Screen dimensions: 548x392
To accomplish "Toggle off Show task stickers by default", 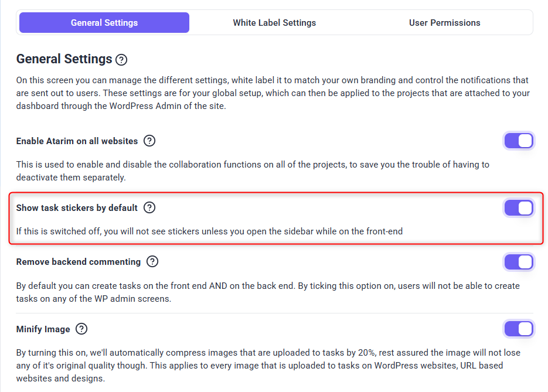I will coord(519,207).
